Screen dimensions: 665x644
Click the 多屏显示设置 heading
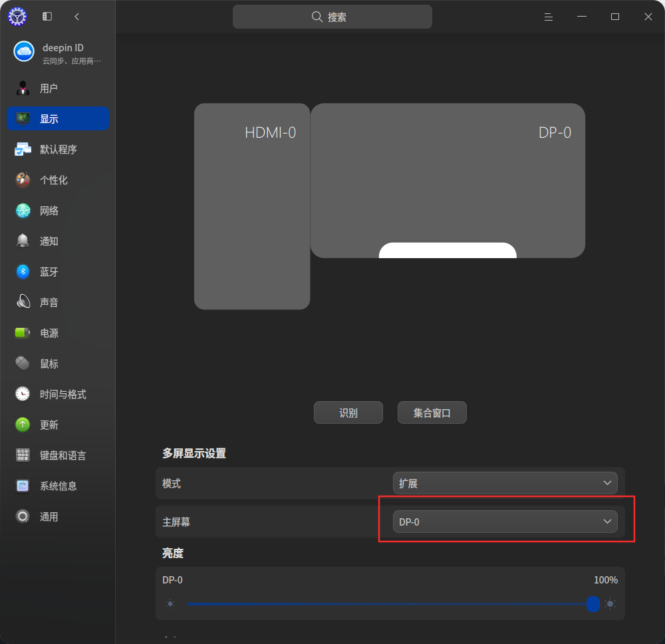[194, 454]
